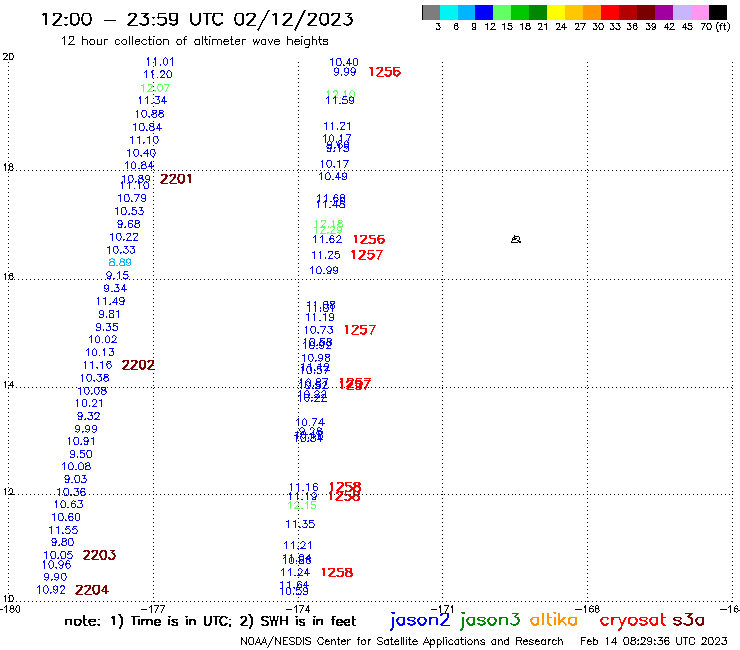Click the time stamp 2204
Screen dimensions: 740x650
92,590
